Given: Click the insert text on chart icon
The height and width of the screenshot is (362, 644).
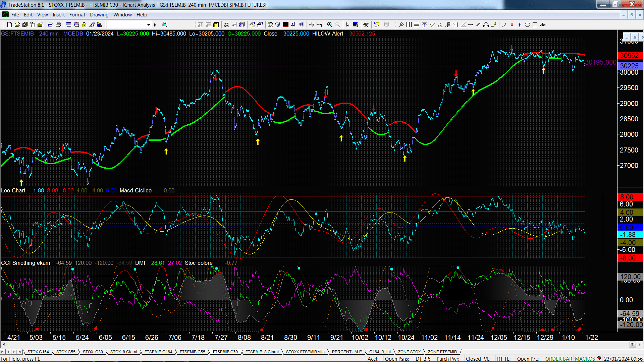Looking at the screenshot, I should 356,25.
